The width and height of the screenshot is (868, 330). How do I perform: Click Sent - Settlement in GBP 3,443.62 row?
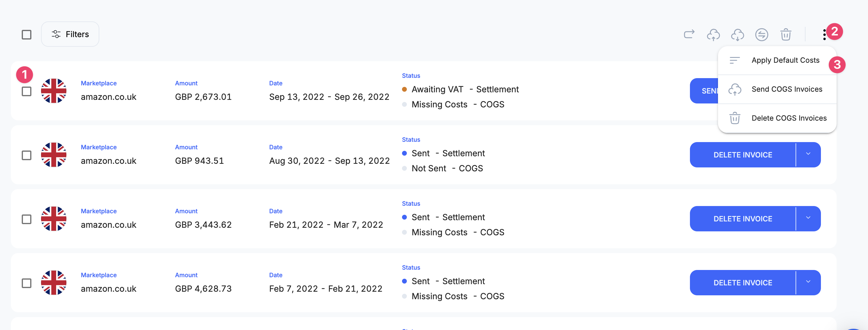(x=443, y=217)
